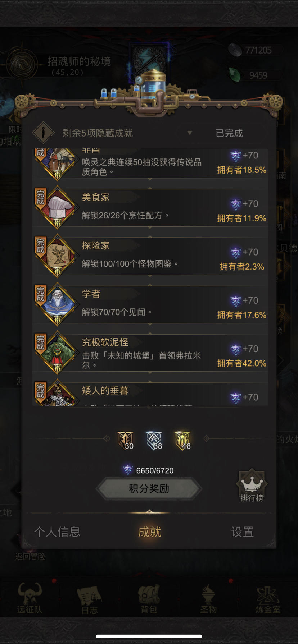Screen dimensions: 298x644
Task: Open the 已完成 filter dropdown arrow
Action: point(190,133)
